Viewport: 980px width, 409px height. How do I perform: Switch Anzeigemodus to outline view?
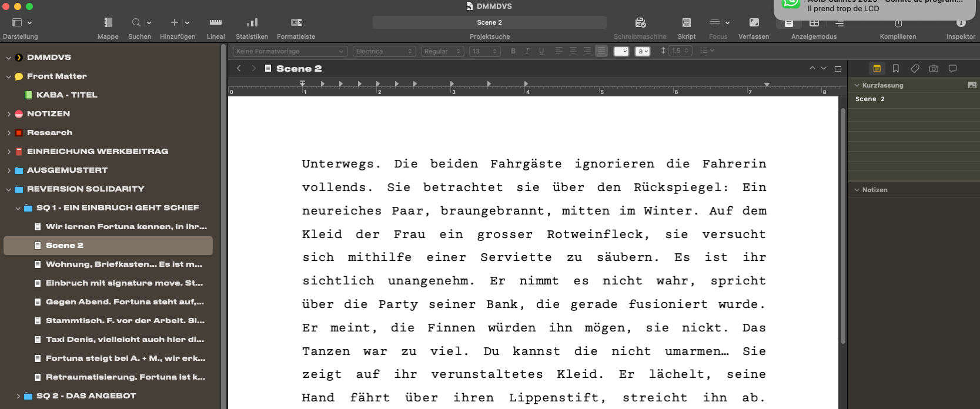839,24
